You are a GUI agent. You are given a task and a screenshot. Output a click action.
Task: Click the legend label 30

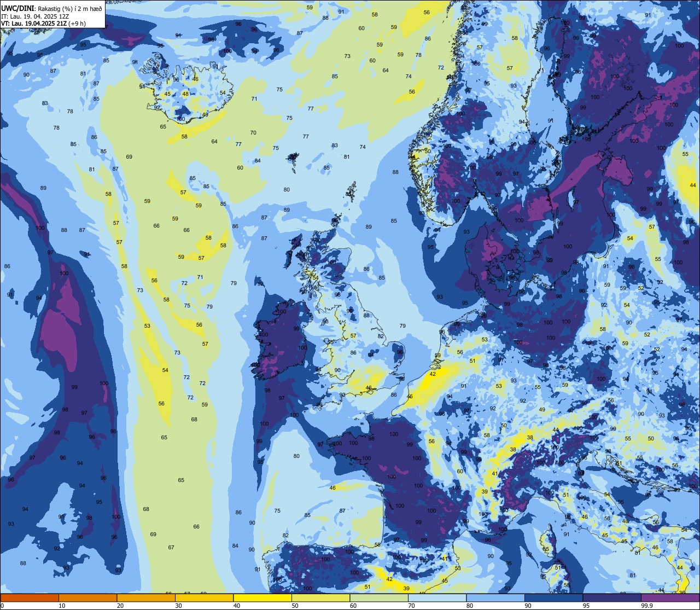point(178,606)
